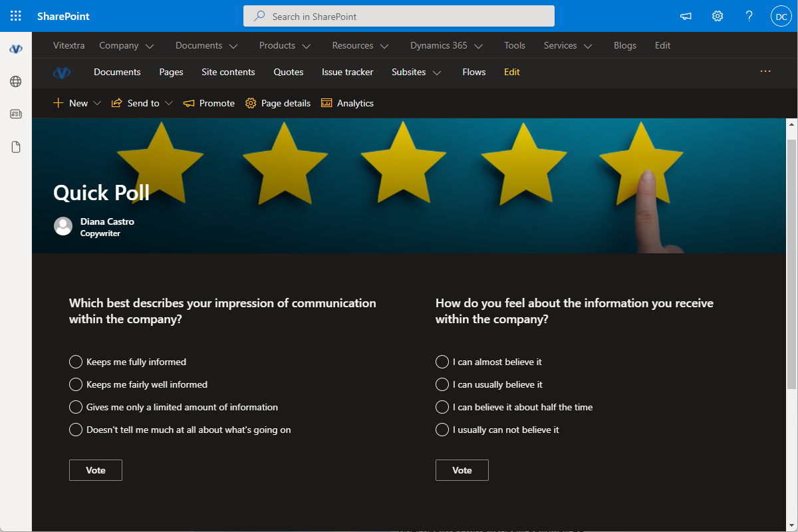
Task: Go to Pages in site navigation
Action: (x=171, y=72)
